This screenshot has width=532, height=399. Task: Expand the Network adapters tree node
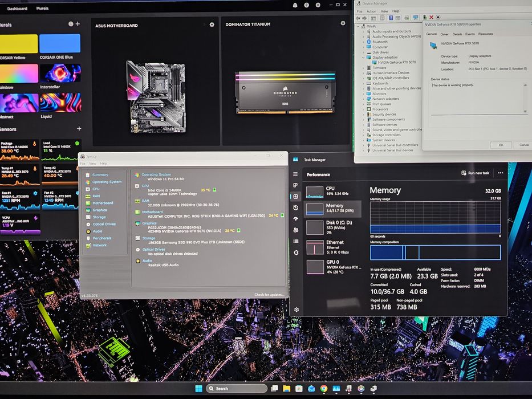pyautogui.click(x=363, y=99)
